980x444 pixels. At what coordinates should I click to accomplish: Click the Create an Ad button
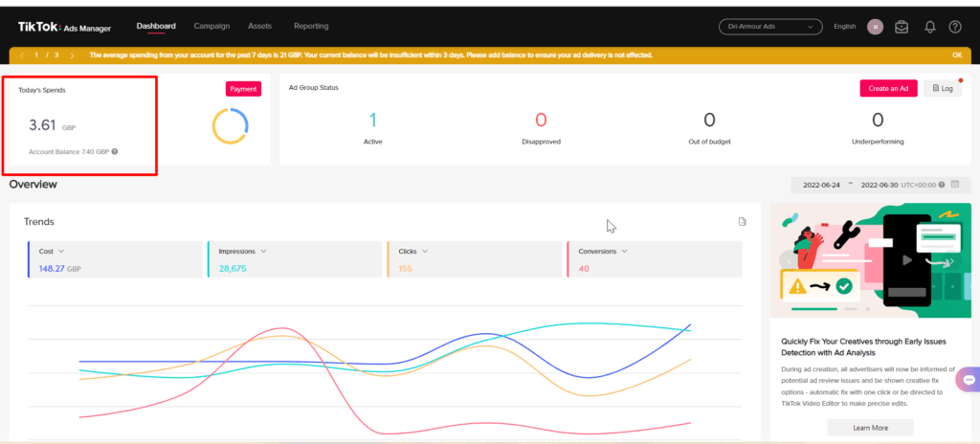[888, 88]
